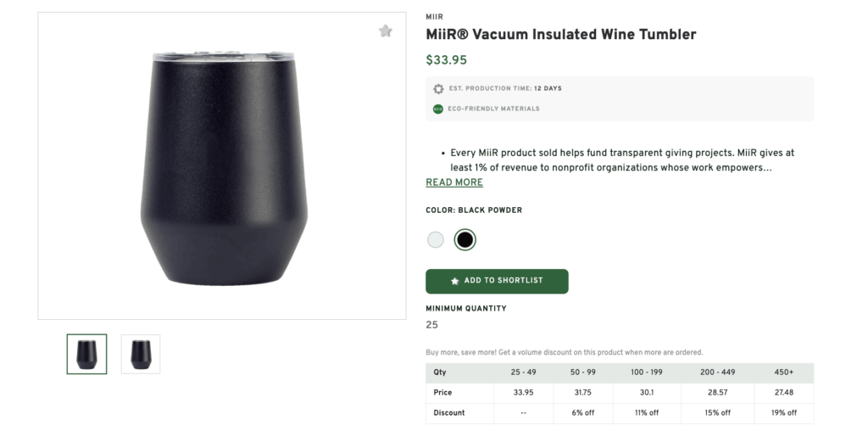This screenshot has height=431, width=868.
Task: Click the star favorite icon on product image
Action: (x=386, y=31)
